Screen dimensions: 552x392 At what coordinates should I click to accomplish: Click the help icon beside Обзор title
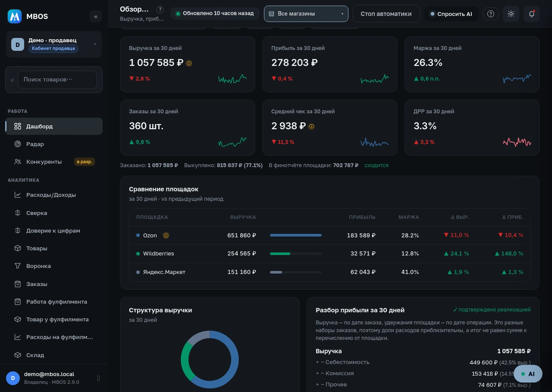(160, 9)
